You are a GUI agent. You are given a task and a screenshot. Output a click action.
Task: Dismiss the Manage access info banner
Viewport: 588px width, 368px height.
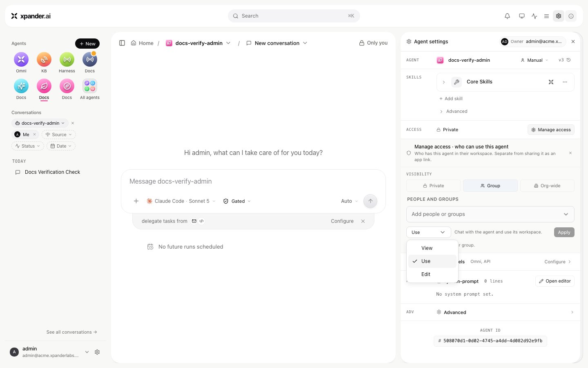tap(570, 153)
